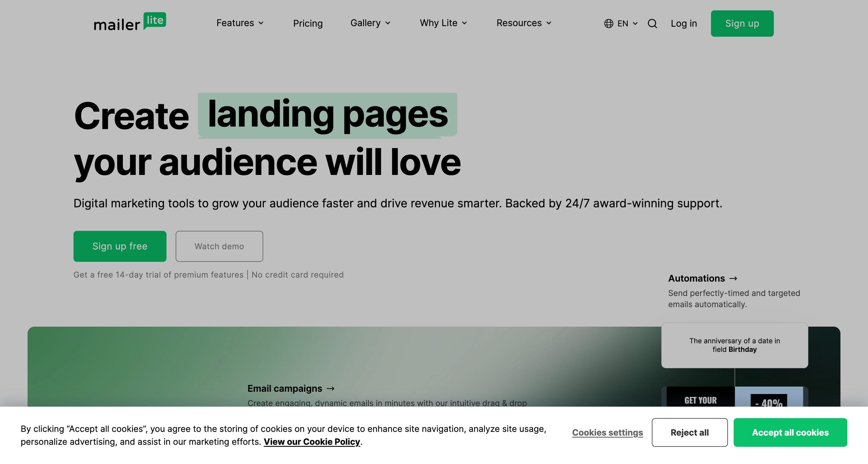Expand the Gallery menu
Screen dimensions: 868x464
(x=370, y=23)
